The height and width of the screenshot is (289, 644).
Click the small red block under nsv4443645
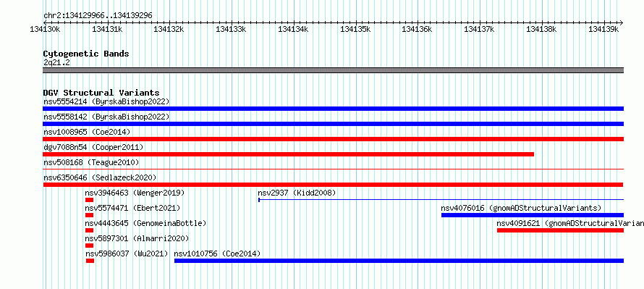pyautogui.click(x=90, y=230)
